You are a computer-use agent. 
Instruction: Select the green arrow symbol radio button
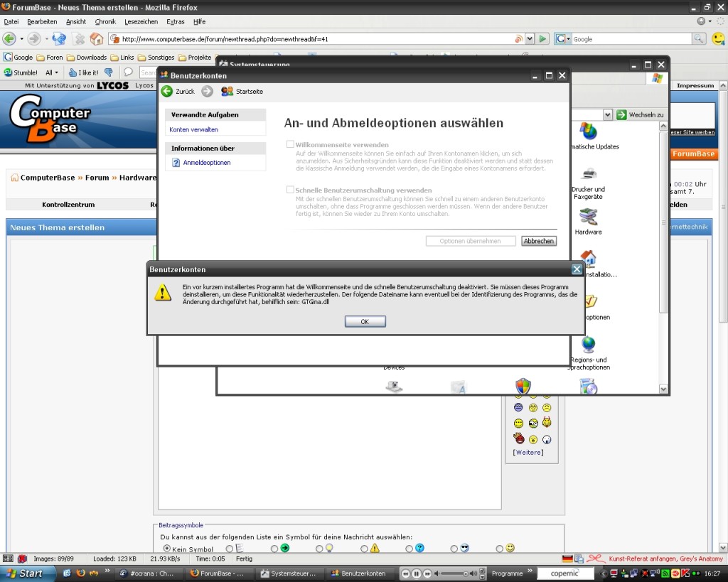click(274, 549)
